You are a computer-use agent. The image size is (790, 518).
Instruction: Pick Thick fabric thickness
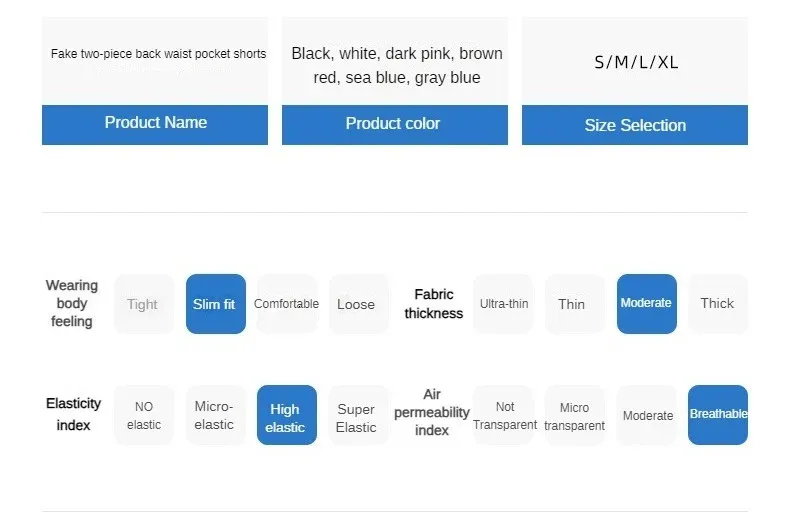click(717, 304)
